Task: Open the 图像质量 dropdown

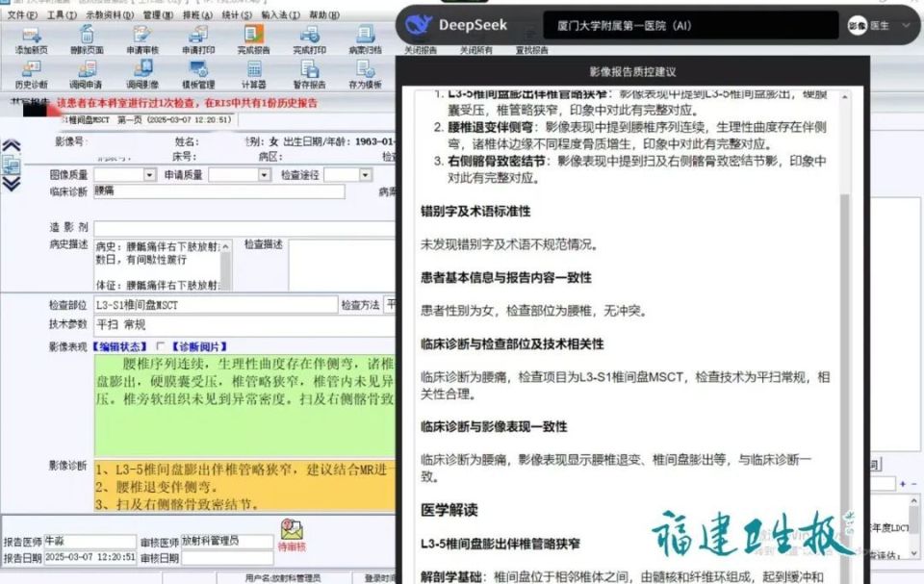Action: pyautogui.click(x=149, y=175)
